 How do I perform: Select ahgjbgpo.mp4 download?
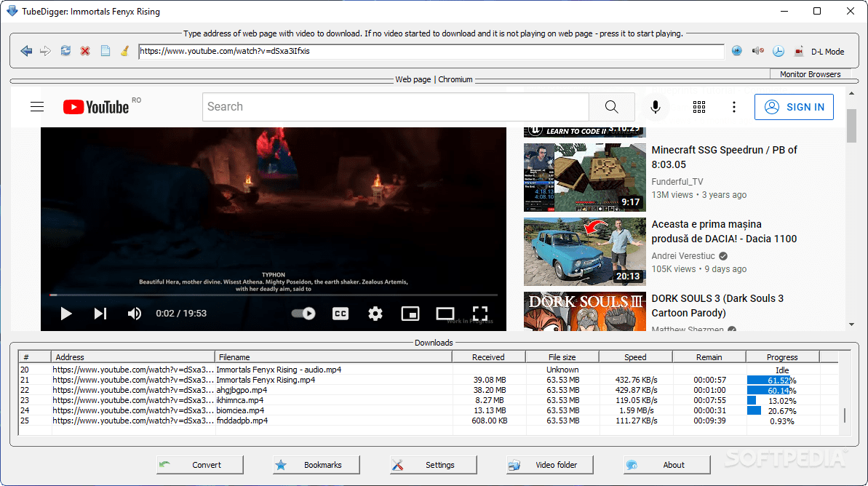click(428, 390)
